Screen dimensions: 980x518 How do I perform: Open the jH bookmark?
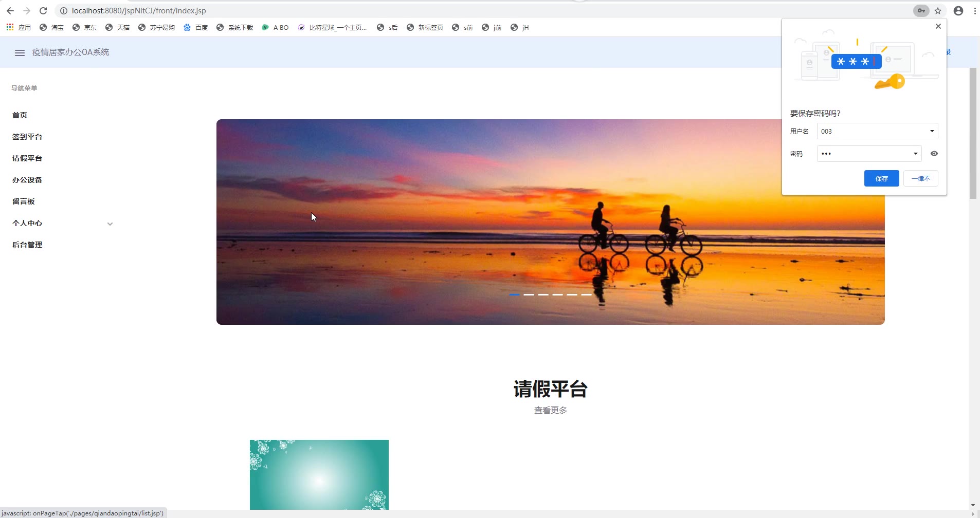519,27
